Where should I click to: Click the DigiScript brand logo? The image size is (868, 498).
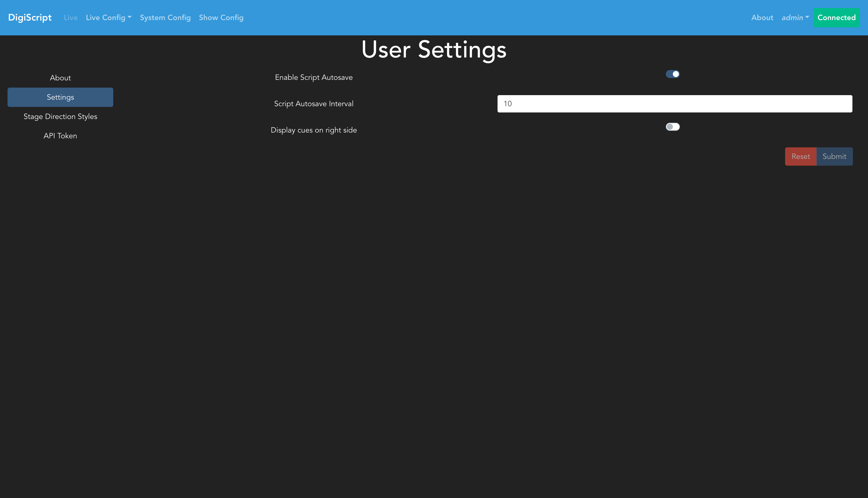(x=30, y=17)
